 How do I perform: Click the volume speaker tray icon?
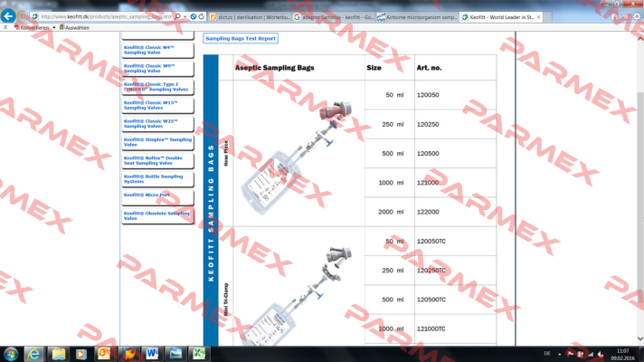click(x=600, y=354)
